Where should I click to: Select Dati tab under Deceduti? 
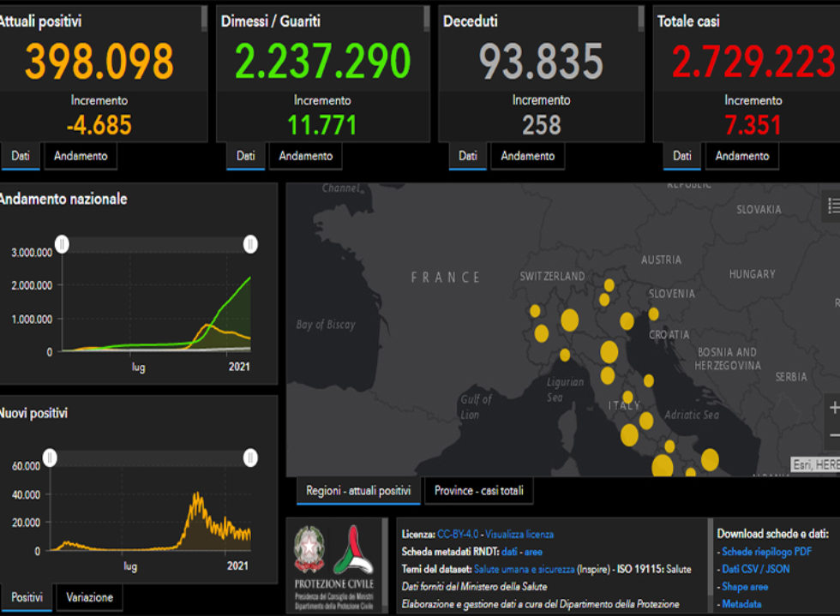point(468,156)
